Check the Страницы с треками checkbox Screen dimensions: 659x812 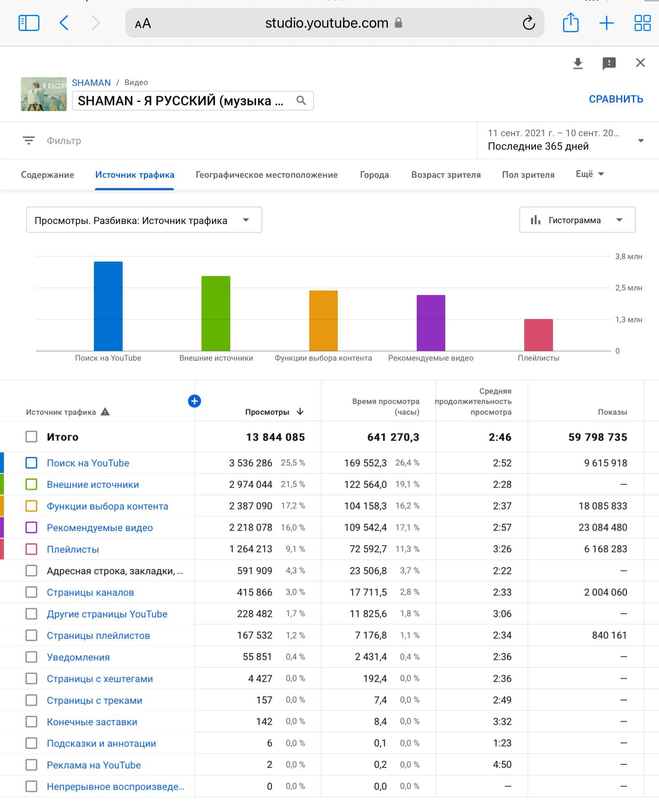(31, 700)
